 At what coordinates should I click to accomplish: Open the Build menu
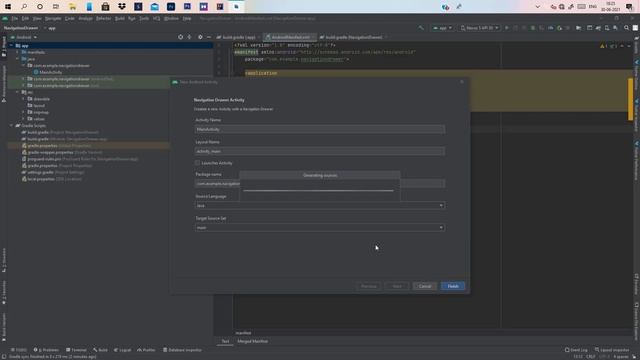tap(120, 18)
